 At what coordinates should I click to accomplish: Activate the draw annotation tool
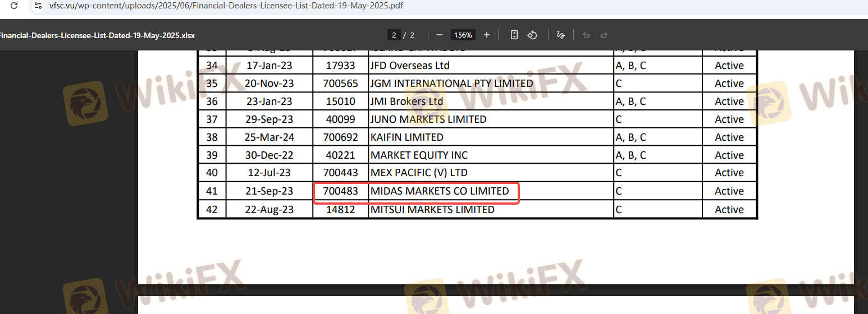coord(560,35)
